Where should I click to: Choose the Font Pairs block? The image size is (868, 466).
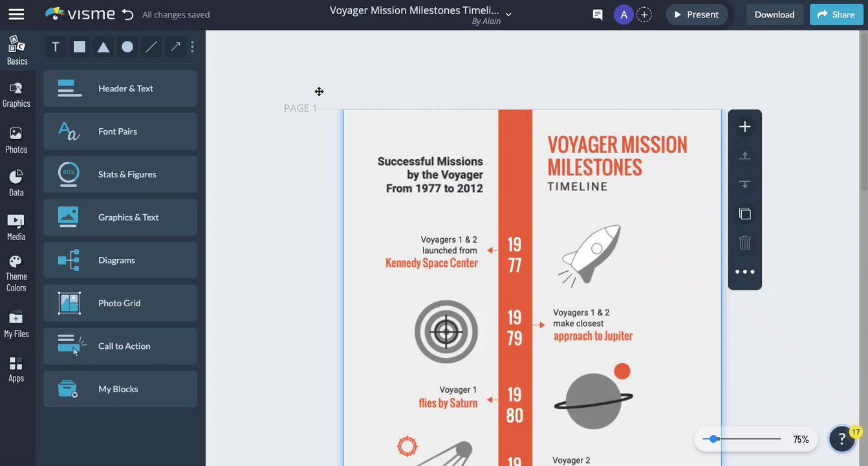point(120,131)
